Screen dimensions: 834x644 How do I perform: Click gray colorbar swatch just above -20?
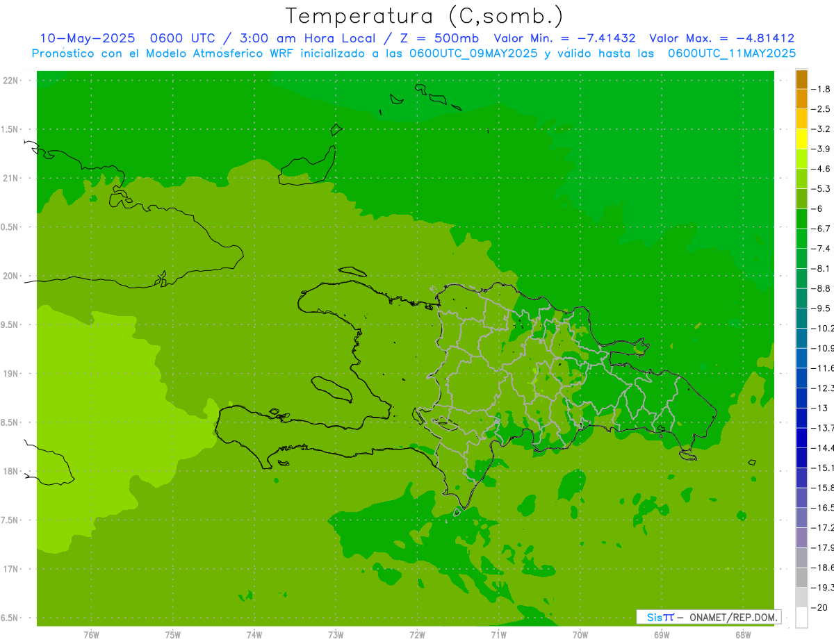pos(801,597)
